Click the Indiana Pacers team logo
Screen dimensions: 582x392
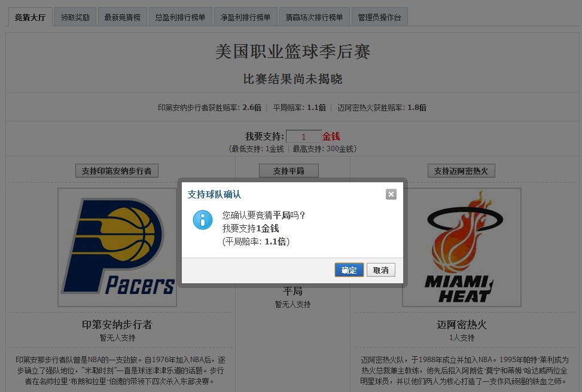(117, 245)
